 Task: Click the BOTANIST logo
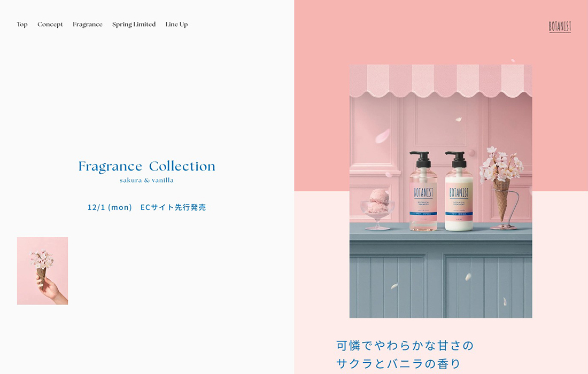click(x=559, y=25)
